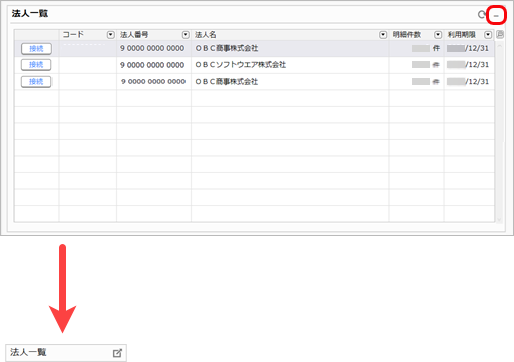514x362 pixels.
Task: Select the highlighted ＯＢＣ商事株式会社 name cell
Action: click(x=290, y=49)
